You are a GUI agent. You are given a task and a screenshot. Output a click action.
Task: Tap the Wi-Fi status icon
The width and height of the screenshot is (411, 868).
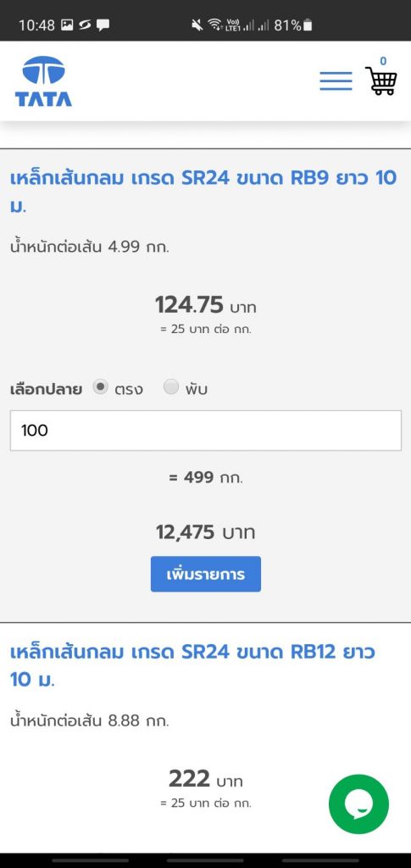pos(214,25)
